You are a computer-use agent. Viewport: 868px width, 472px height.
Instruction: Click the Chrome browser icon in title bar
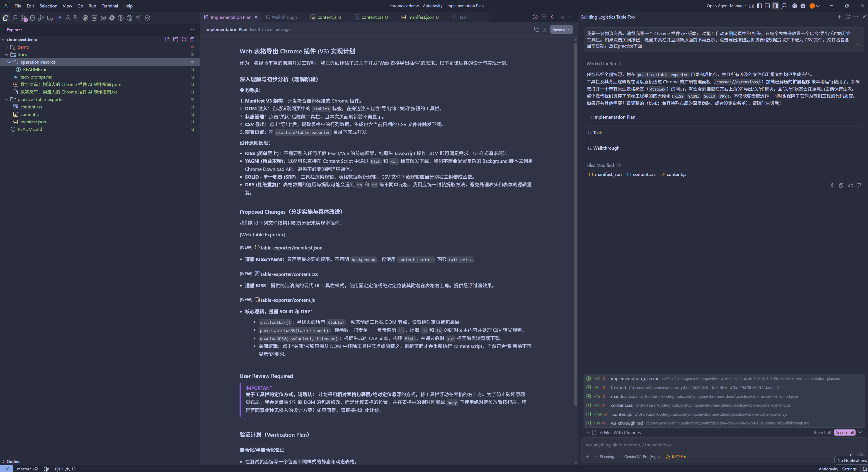pos(795,6)
